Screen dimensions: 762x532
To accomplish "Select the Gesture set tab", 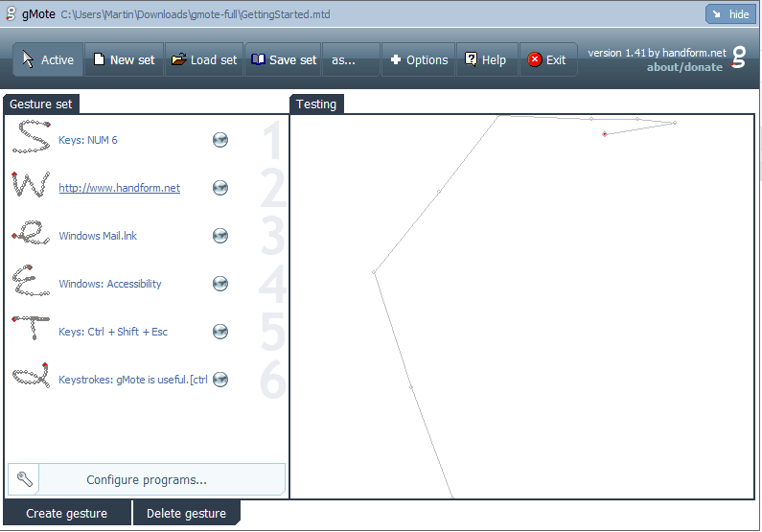I will tap(40, 104).
